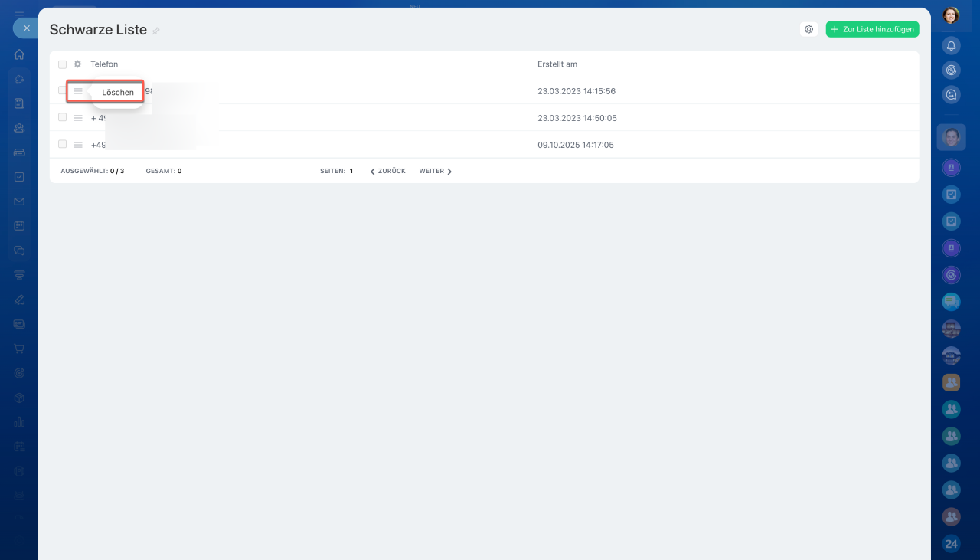This screenshot has width=980, height=560.
Task: Open the home icon in left sidebar
Action: pos(19,54)
